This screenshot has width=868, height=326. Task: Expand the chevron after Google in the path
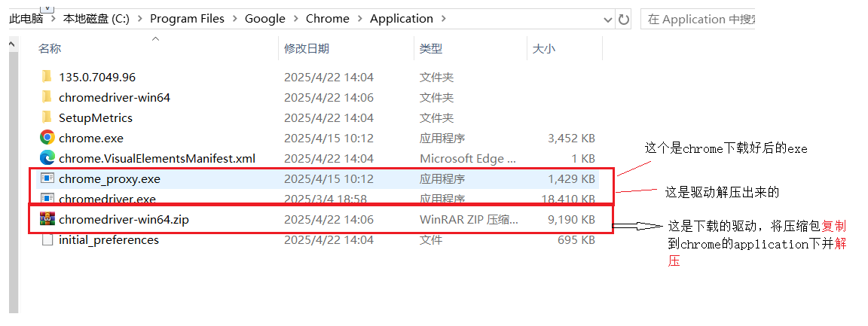pyautogui.click(x=295, y=19)
